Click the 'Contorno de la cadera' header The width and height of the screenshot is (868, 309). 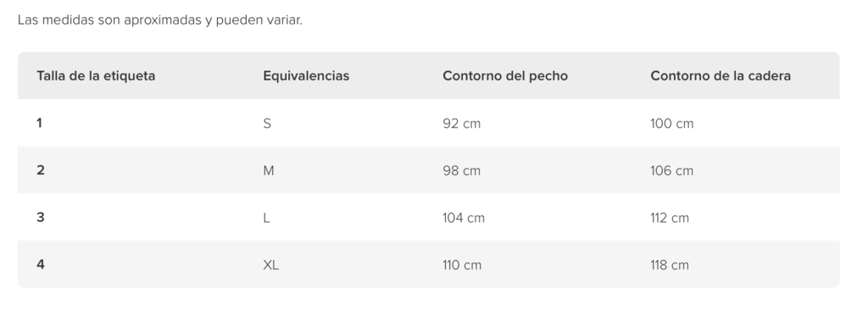721,75
